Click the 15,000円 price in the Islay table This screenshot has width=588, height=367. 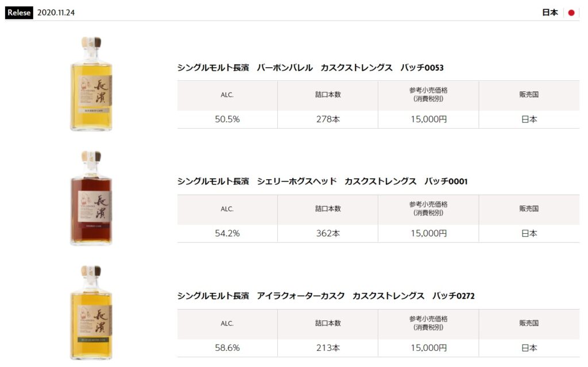428,348
